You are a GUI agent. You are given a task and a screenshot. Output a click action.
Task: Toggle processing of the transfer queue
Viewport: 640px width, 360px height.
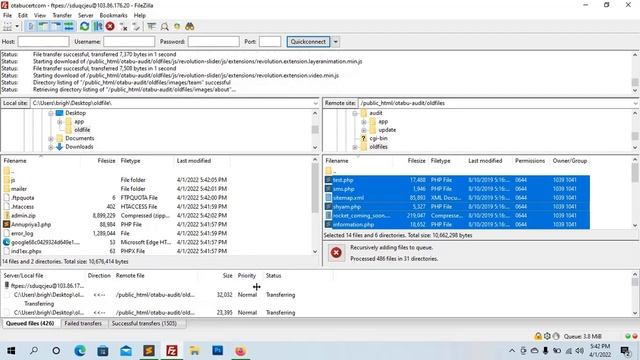[x=98, y=27]
